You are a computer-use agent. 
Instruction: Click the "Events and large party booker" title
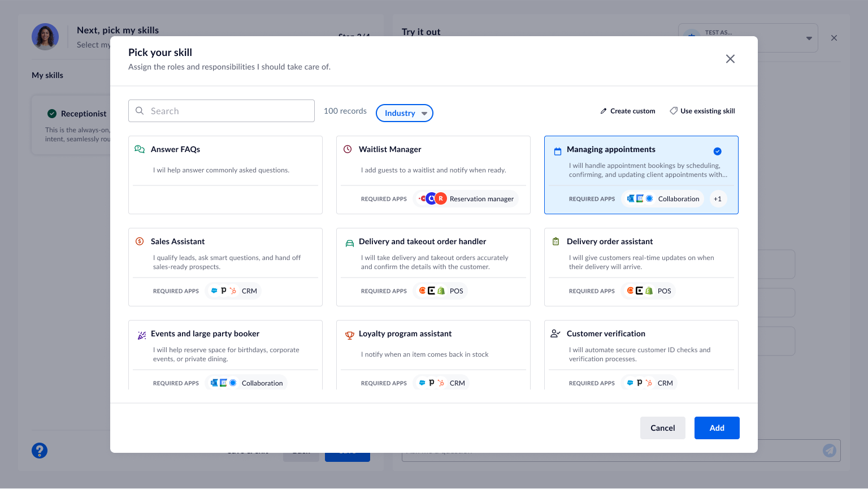pyautogui.click(x=205, y=334)
